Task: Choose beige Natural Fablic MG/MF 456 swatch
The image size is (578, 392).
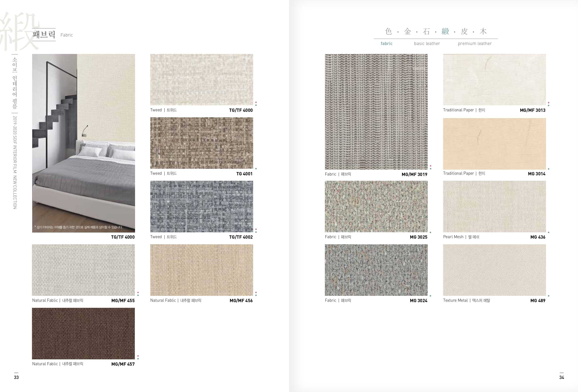Action: click(x=201, y=270)
